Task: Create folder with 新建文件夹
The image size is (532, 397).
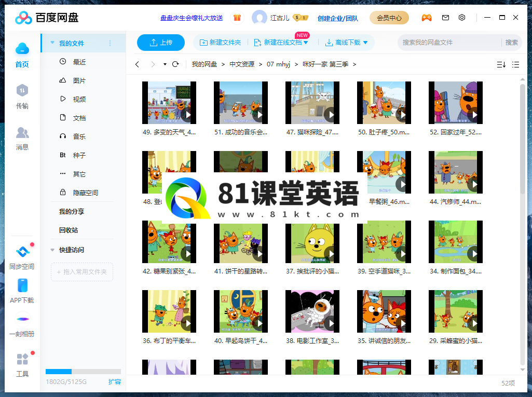Action: tap(221, 43)
